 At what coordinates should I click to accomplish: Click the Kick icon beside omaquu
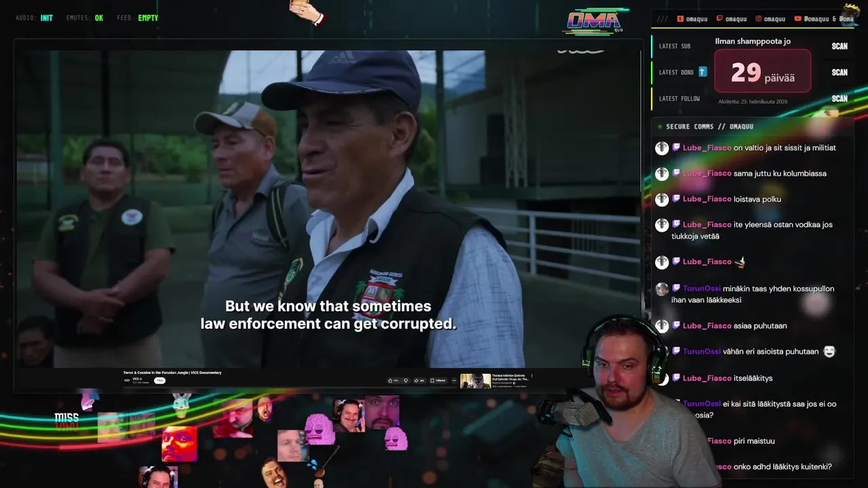680,19
